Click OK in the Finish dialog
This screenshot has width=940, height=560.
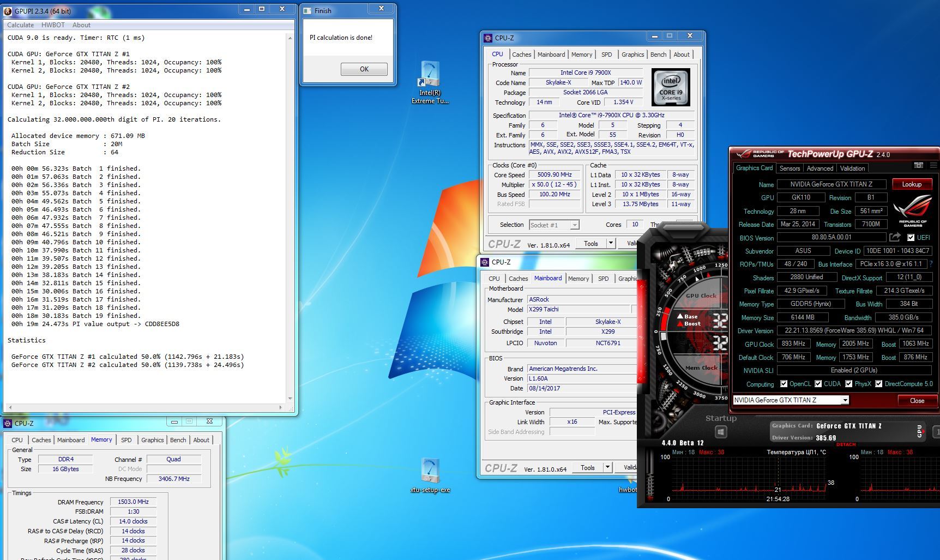364,69
